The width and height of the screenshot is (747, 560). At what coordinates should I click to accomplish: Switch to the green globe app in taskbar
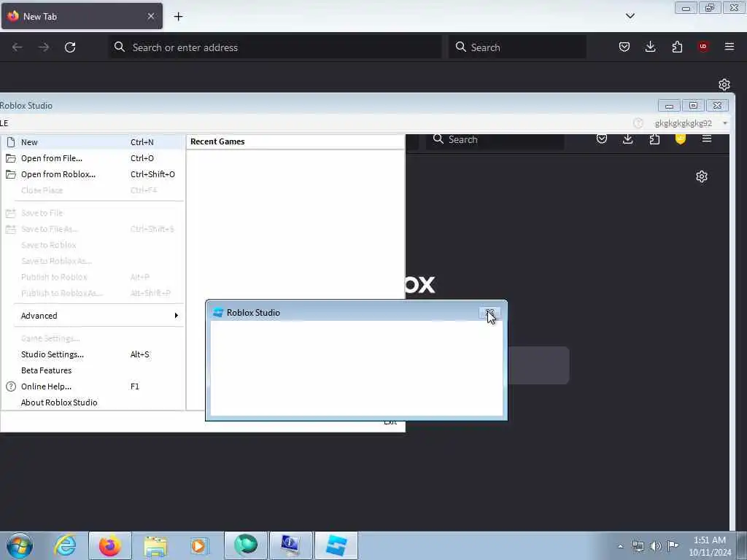(x=245, y=545)
